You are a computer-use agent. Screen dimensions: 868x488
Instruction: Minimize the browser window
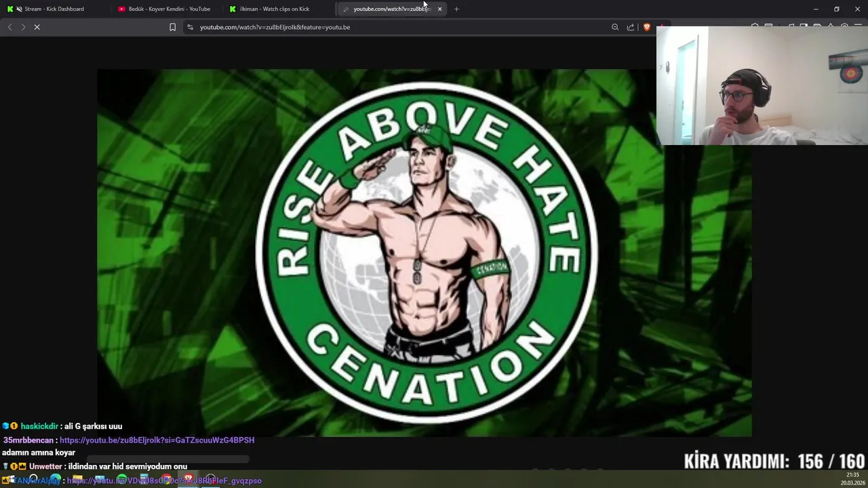point(816,9)
